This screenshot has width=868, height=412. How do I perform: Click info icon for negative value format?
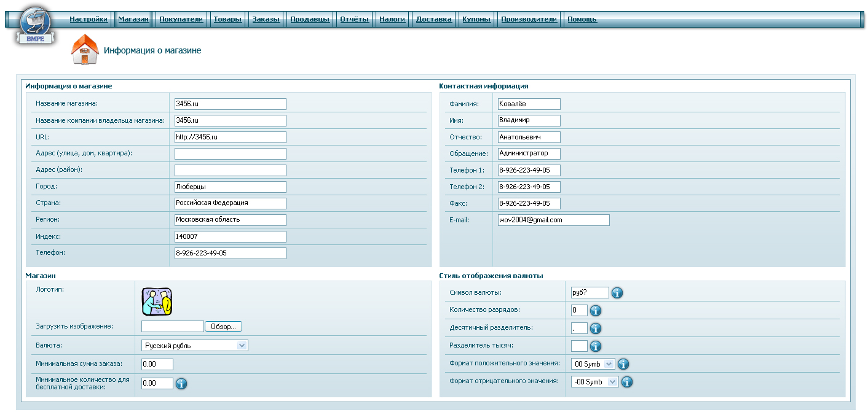click(x=626, y=382)
